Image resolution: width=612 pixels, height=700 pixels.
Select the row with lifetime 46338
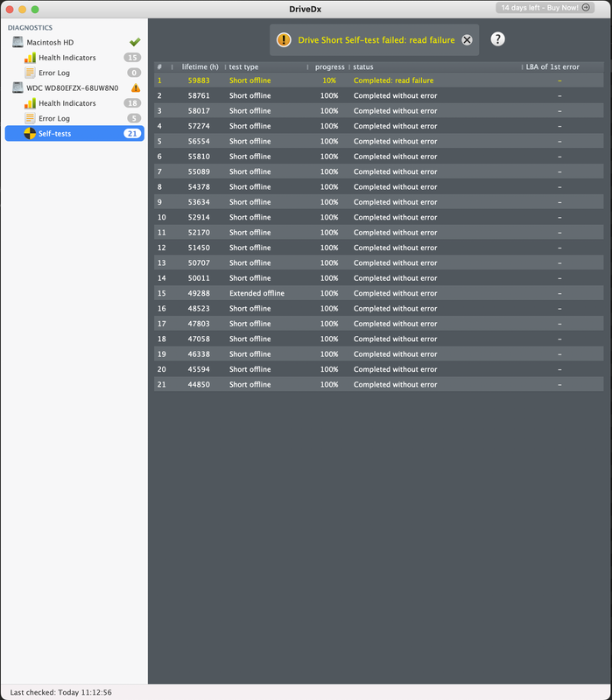379,353
